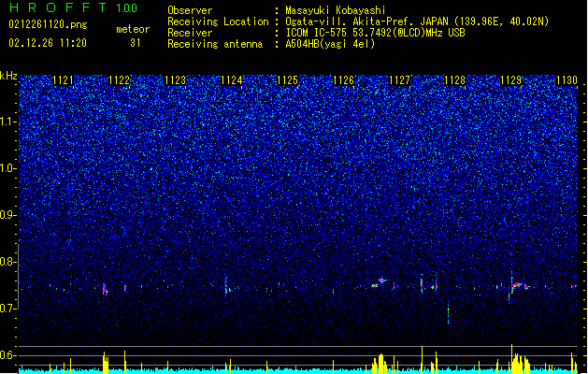Click the meteor label
Viewport: 588px width, 374px height.
(133, 29)
